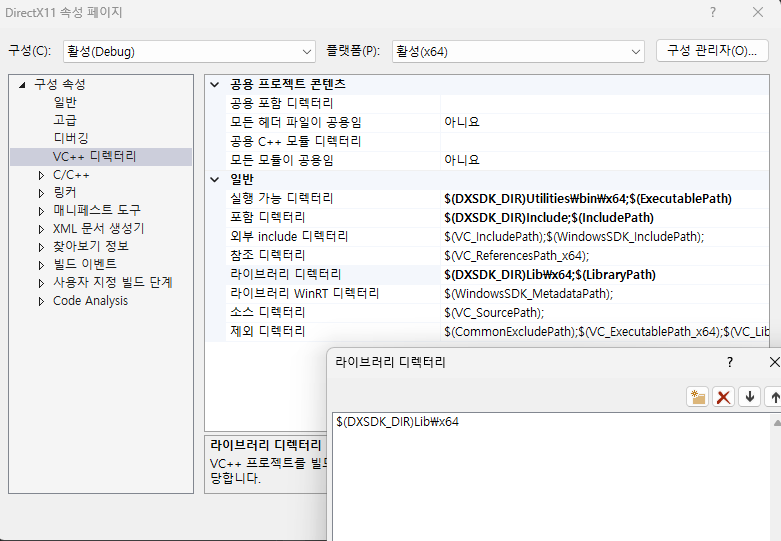Click the $(DXSDK_DIR)Lib\x64 entry in the list editor
The height and width of the screenshot is (541, 781).
click(x=397, y=422)
